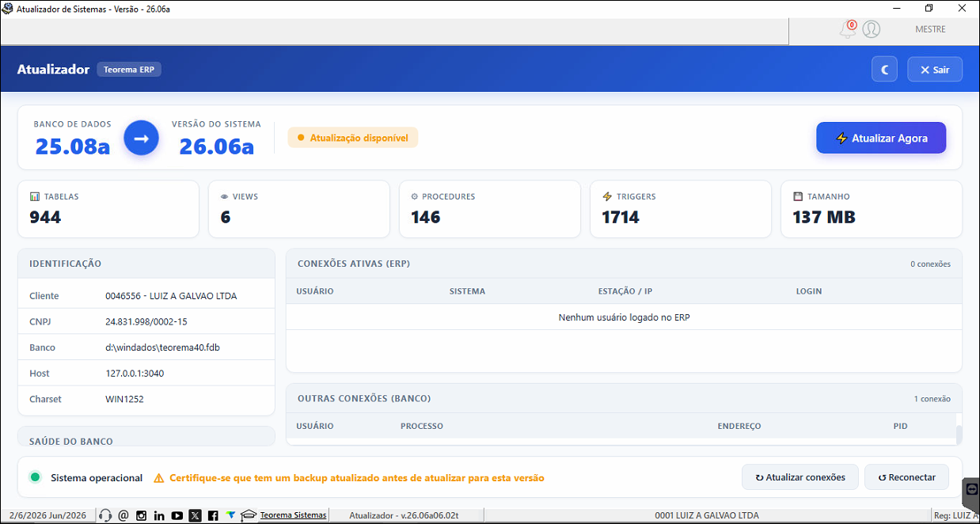Open the Teorema Sistemas link

click(x=293, y=515)
